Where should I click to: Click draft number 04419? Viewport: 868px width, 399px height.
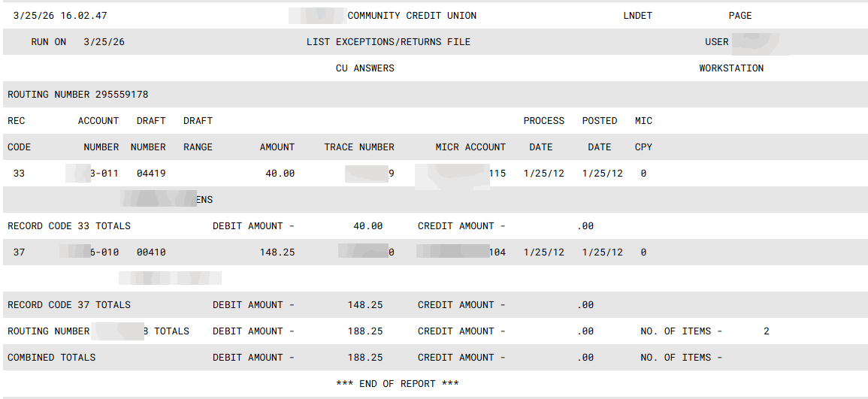(x=151, y=174)
